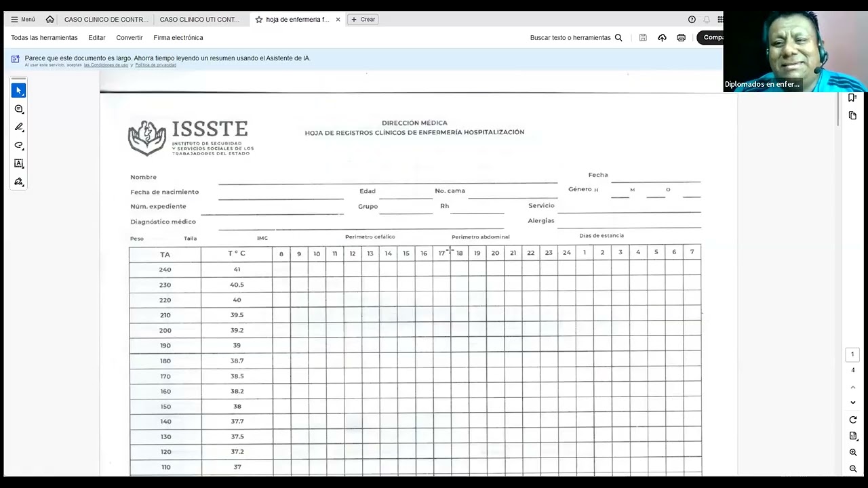Click the zoom in magnifier icon
Viewport: 868px width, 488px height.
click(853, 452)
